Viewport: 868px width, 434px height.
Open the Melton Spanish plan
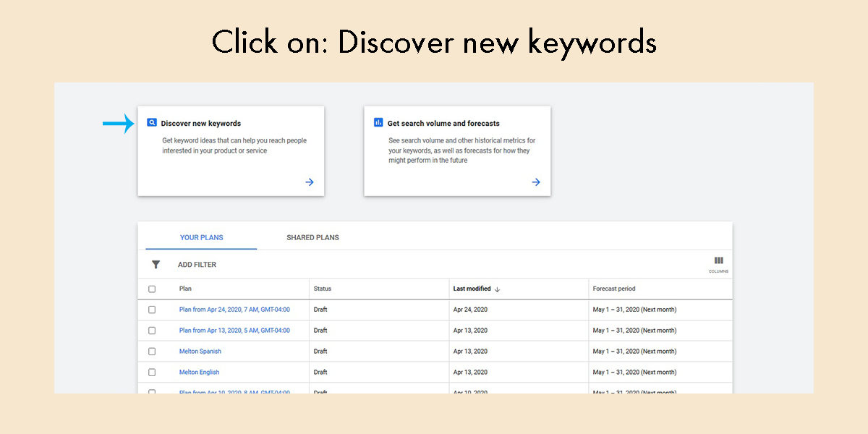click(x=200, y=352)
